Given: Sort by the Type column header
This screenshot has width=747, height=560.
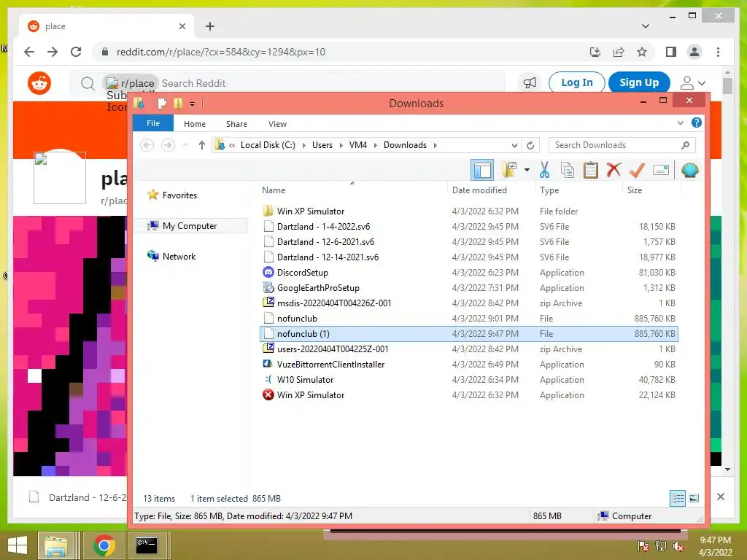Looking at the screenshot, I should (x=549, y=190).
